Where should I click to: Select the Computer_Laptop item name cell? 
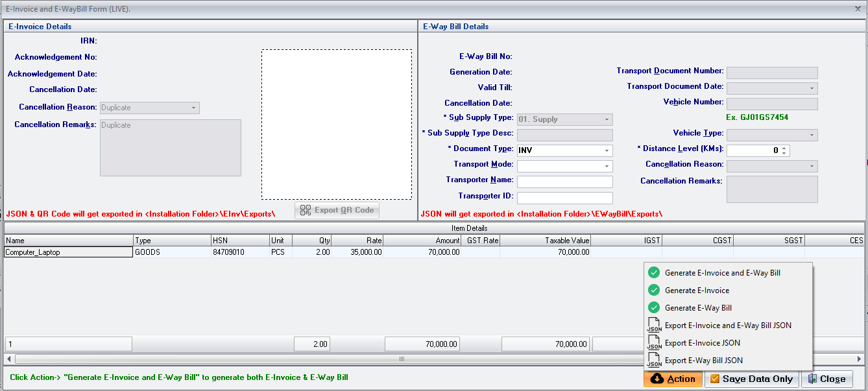(68, 252)
